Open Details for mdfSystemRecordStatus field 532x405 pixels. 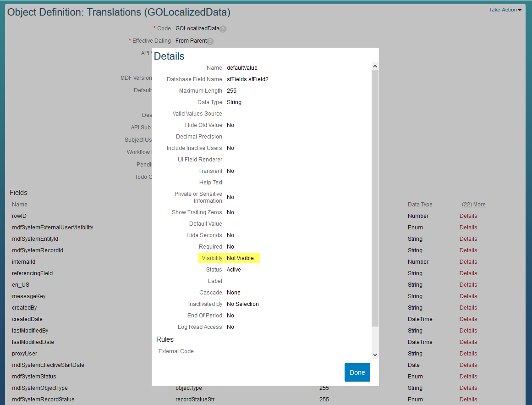tap(468, 399)
